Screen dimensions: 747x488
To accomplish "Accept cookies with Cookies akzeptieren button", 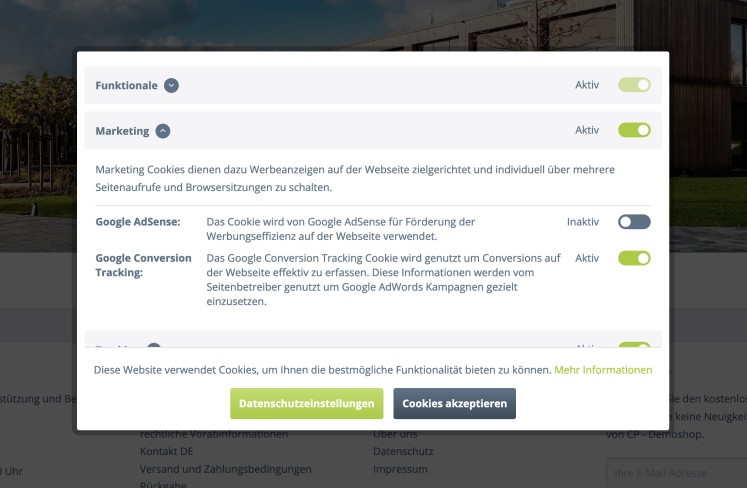I will pos(454,404).
